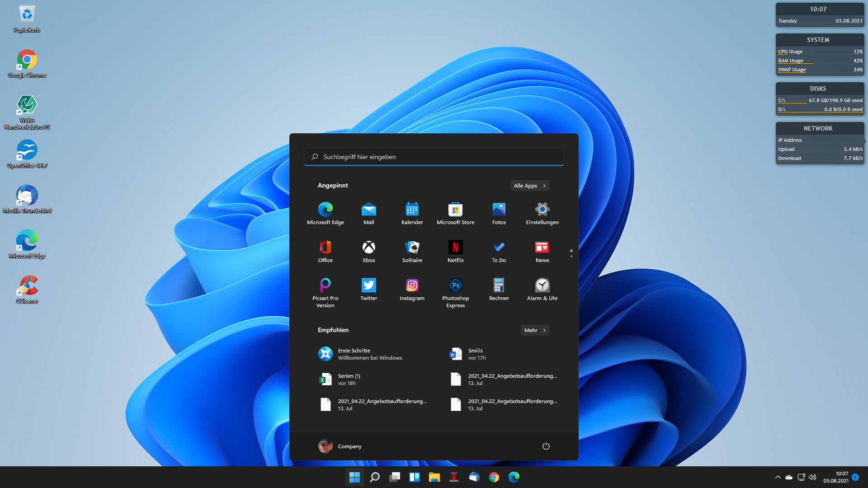The image size is (868, 488).
Task: Click the C:\ disk usage bar
Action: pos(820,100)
